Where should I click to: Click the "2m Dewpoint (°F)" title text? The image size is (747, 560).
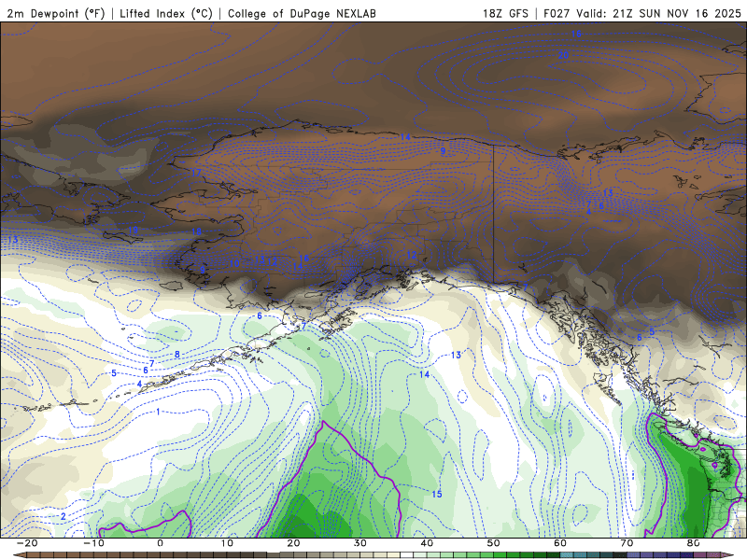(x=56, y=13)
